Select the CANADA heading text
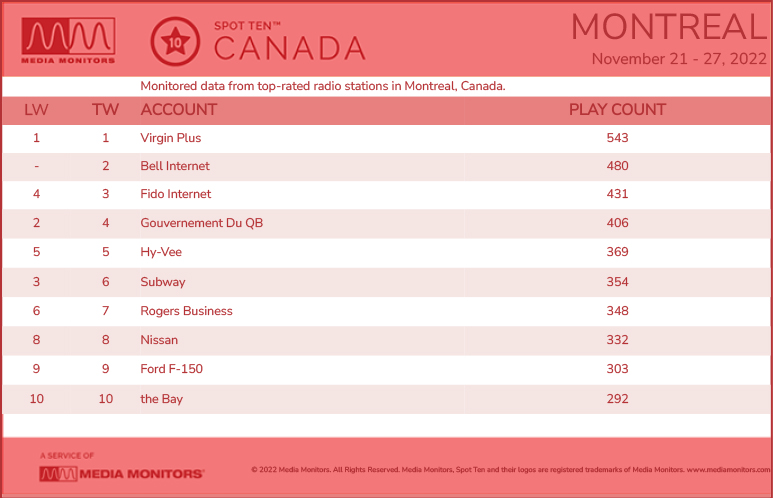This screenshot has height=498, width=774. pyautogui.click(x=290, y=48)
